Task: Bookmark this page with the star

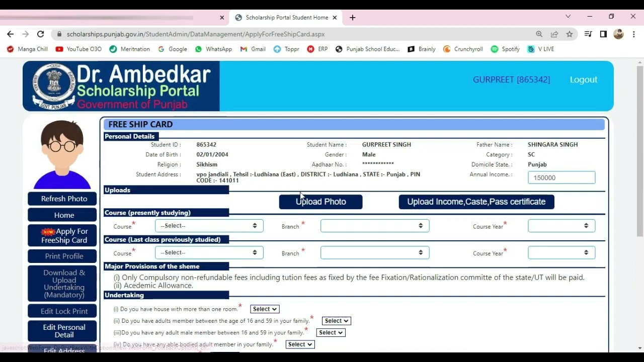Action: pyautogui.click(x=570, y=34)
